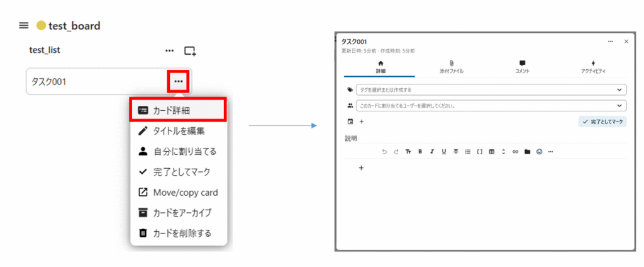Screen dimensions: 644x267
Task: Insert a table using the editor table icon
Action: pos(491,152)
